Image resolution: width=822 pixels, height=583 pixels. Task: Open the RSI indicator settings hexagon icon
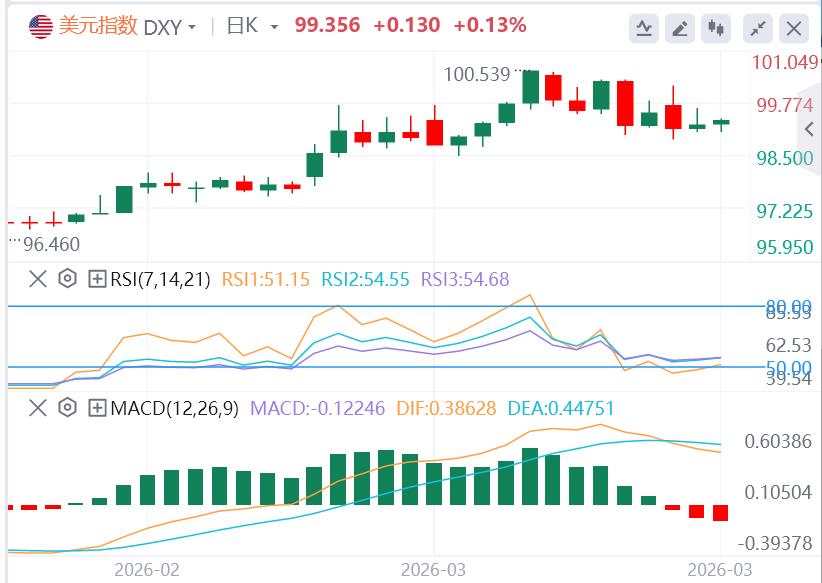tap(68, 278)
